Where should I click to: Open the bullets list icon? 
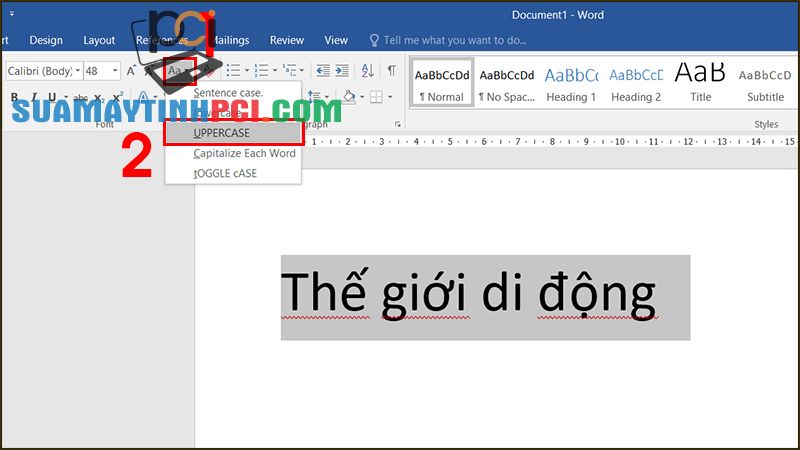[232, 71]
